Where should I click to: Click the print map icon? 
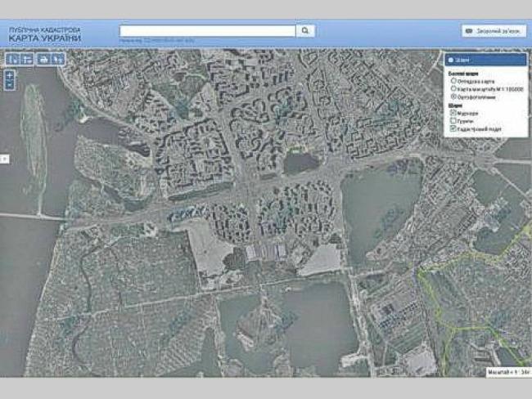coord(43,59)
